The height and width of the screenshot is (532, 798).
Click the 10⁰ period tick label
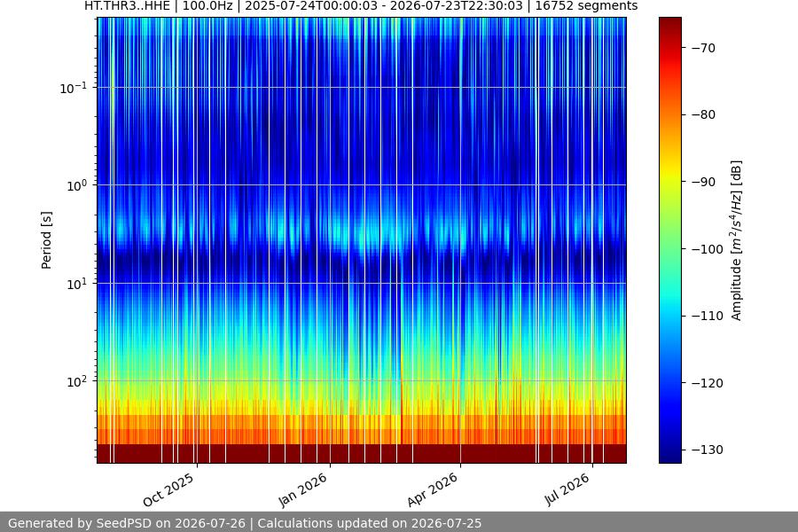coord(77,185)
